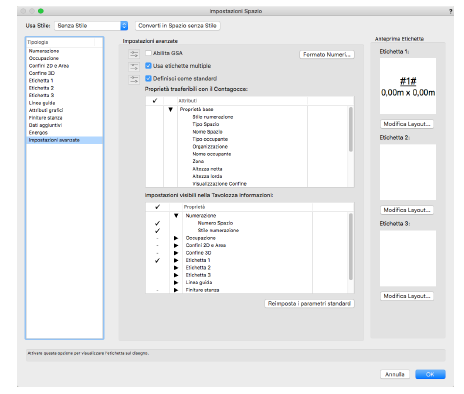Screen dimensions: 464x394
Task: Click Modifica Layout under Etichetta 2 preview
Action: (x=407, y=210)
